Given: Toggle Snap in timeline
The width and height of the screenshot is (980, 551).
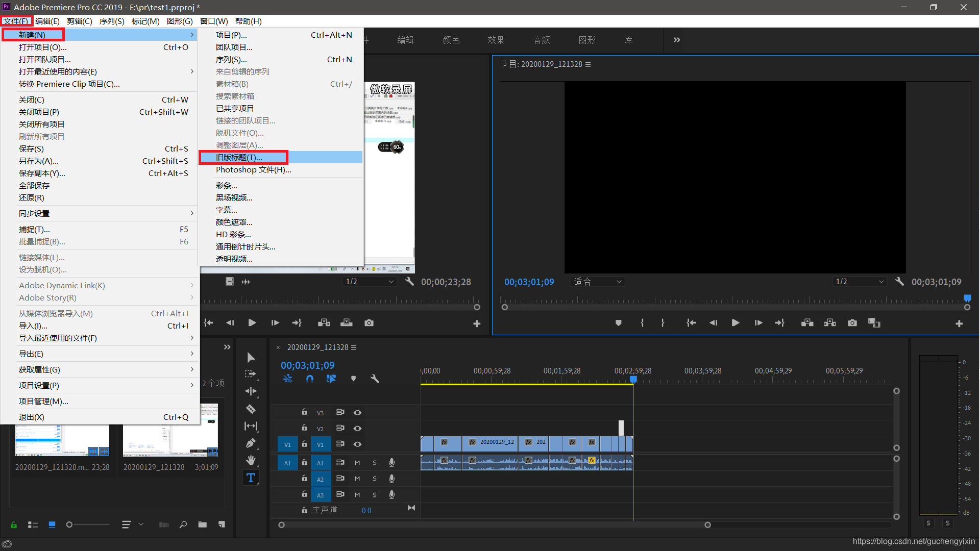Looking at the screenshot, I should tap(310, 379).
